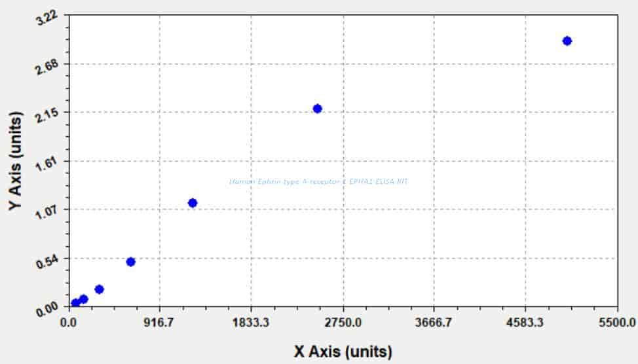Screen dimensions: 638x364
Task: Click the y-axis label 0.00
Action: coord(47,310)
